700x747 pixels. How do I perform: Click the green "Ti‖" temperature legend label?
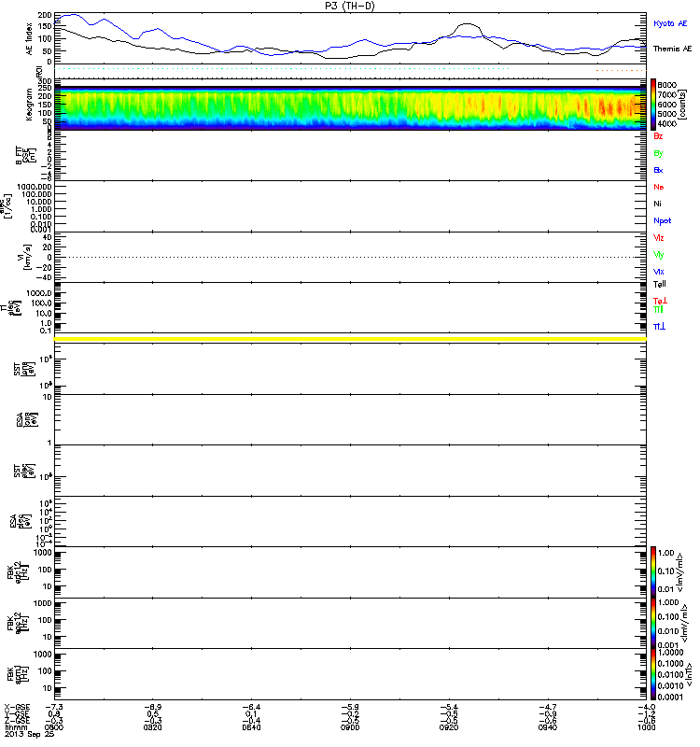tap(658, 310)
